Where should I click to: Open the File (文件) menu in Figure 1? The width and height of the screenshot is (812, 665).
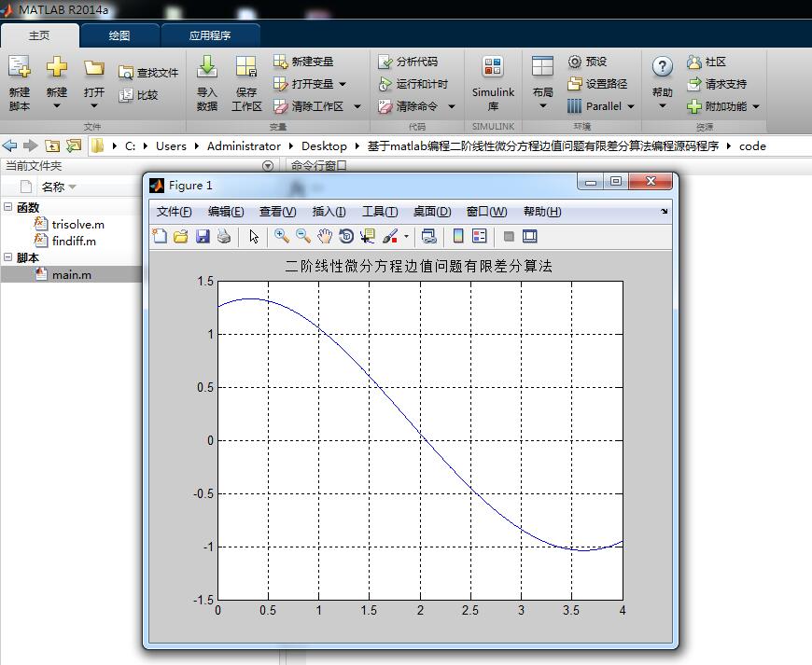(x=174, y=212)
